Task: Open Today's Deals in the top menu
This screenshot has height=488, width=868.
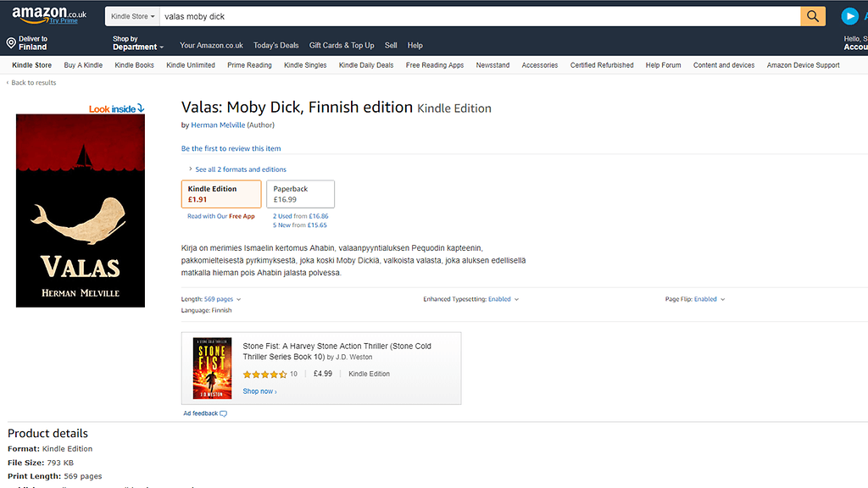Action: pyautogui.click(x=275, y=45)
